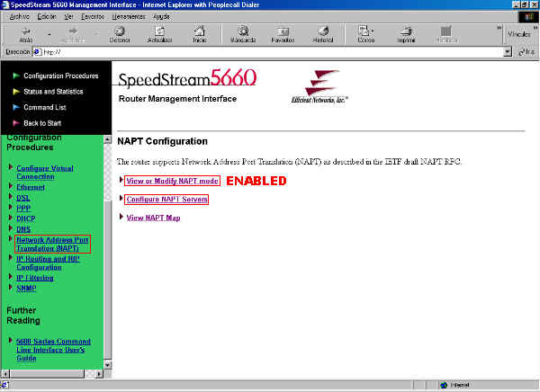Viewport: 540px width, 392px height.
Task: Click View or Modify NAPT mode link
Action: coord(172,181)
